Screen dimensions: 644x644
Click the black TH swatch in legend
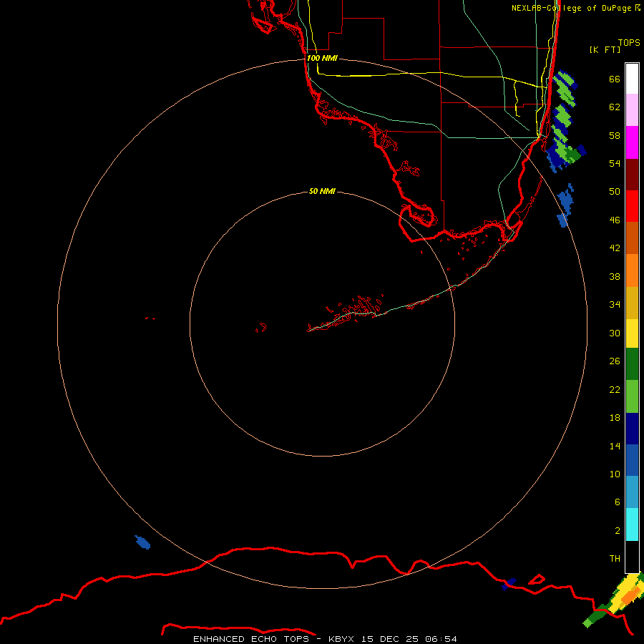pos(632,557)
